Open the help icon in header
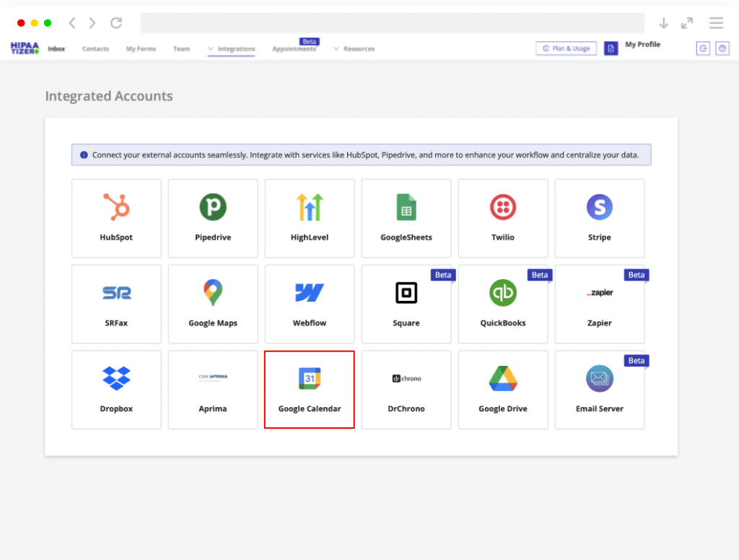This screenshot has width=739, height=560. [722, 48]
